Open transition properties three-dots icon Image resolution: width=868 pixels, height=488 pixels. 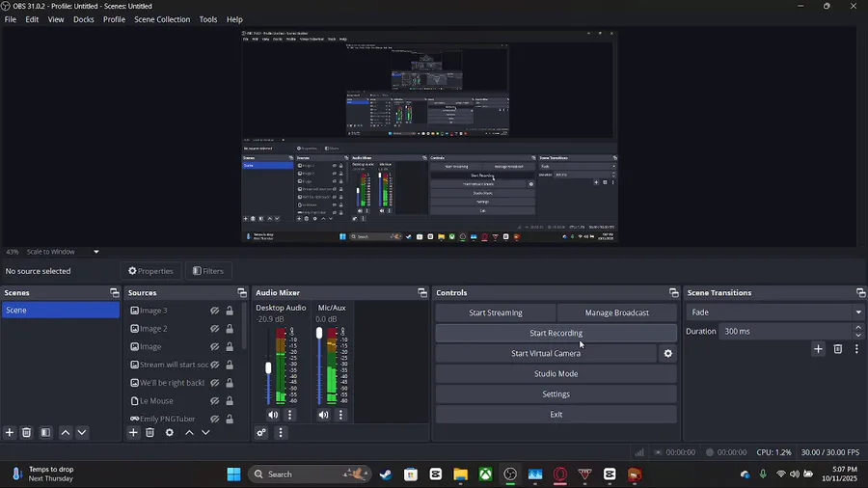(856, 349)
